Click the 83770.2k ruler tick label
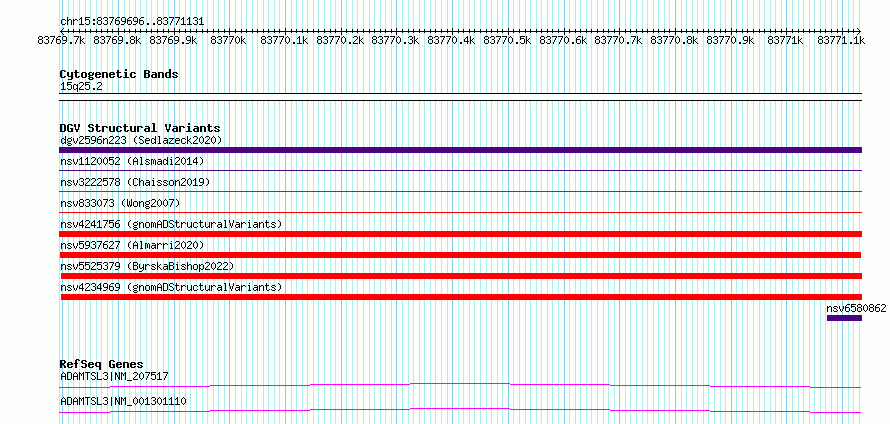Screen dimensions: 890x424 pos(340,40)
